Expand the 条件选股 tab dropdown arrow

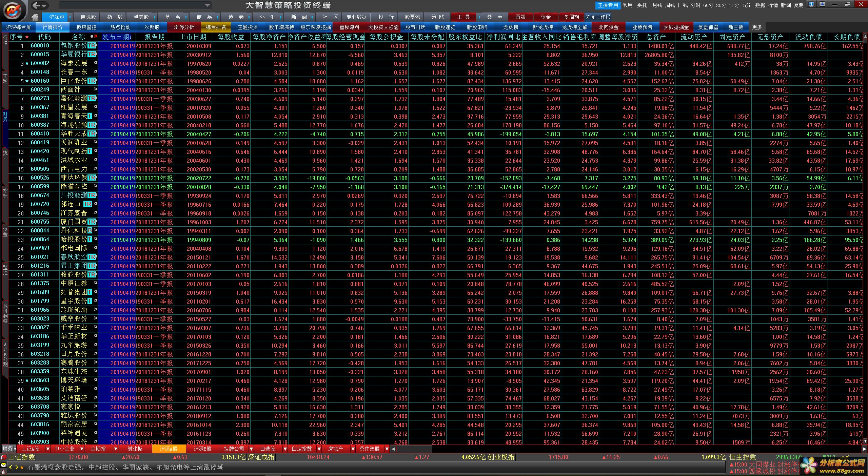pos(387,449)
